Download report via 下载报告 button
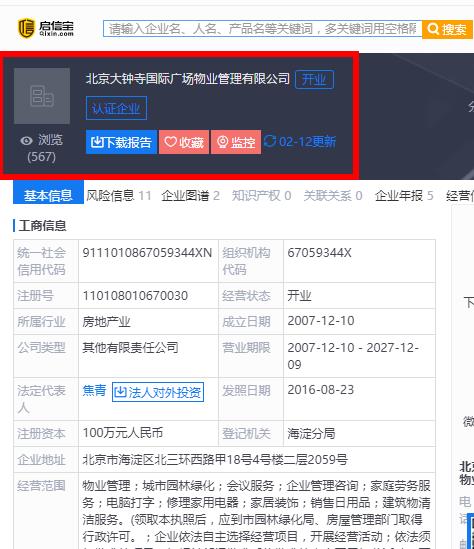Viewport: 474px width, 549px height. pos(121,142)
